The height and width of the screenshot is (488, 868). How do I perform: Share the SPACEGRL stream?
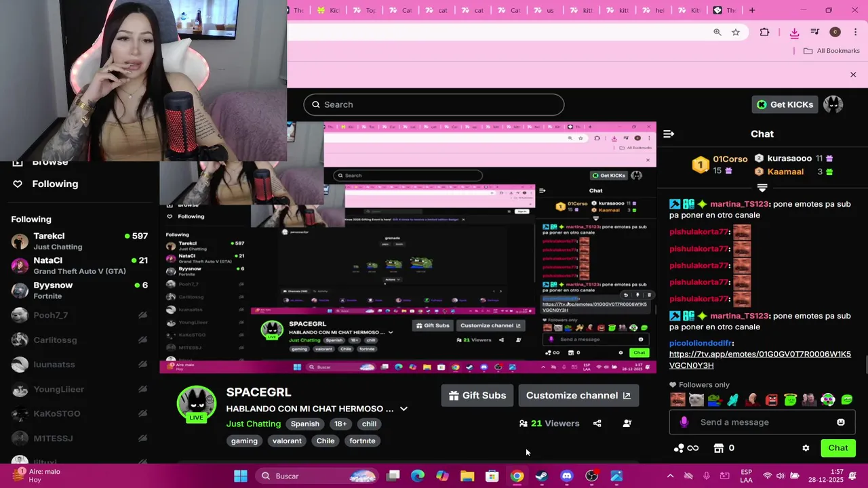pyautogui.click(x=597, y=424)
